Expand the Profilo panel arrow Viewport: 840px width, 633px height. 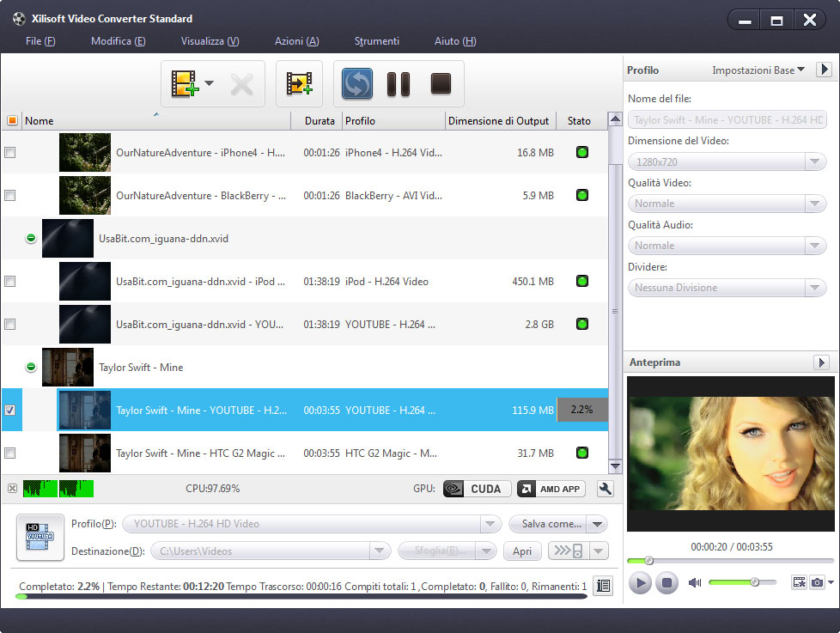[825, 70]
